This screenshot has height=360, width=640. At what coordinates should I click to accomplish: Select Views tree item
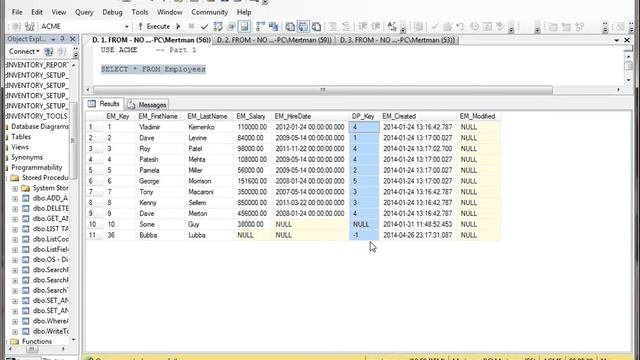point(20,147)
